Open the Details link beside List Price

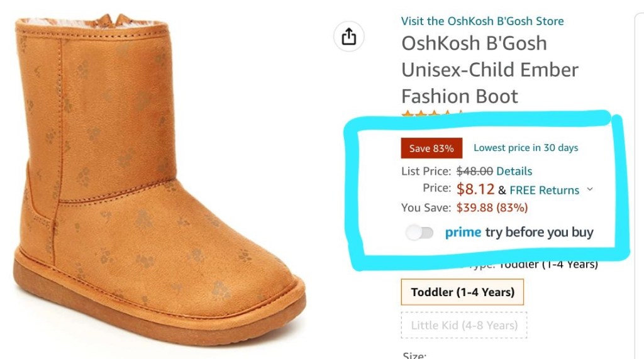pyautogui.click(x=514, y=171)
